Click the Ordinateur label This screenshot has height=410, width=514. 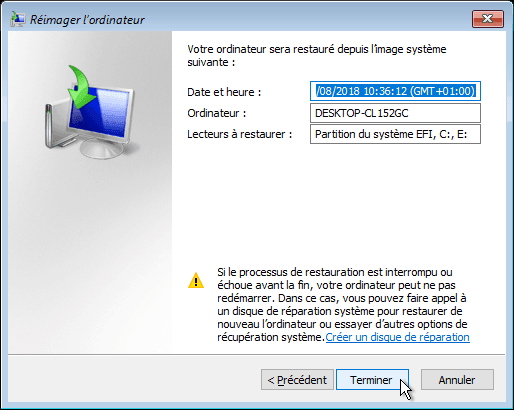coord(217,113)
